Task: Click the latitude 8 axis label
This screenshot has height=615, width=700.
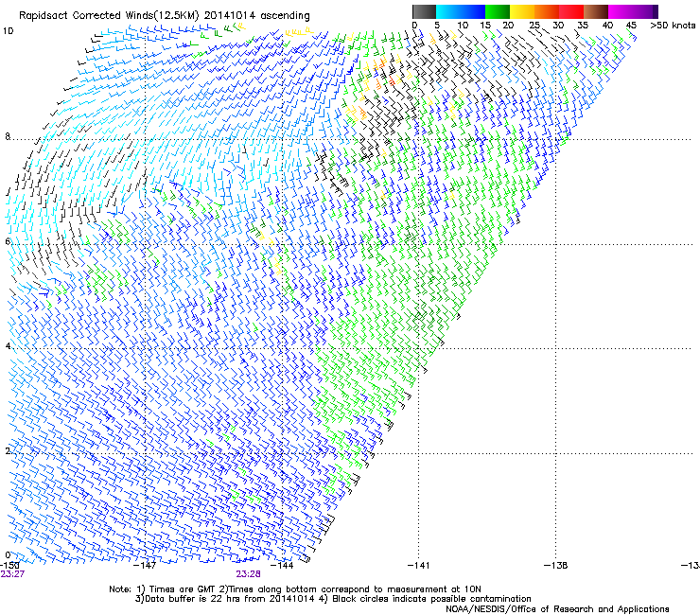Action: pos(8,136)
